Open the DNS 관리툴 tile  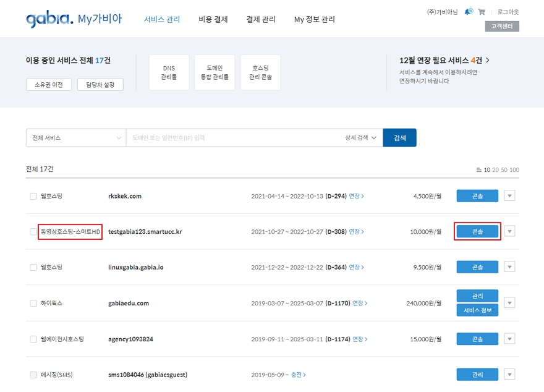[169, 72]
